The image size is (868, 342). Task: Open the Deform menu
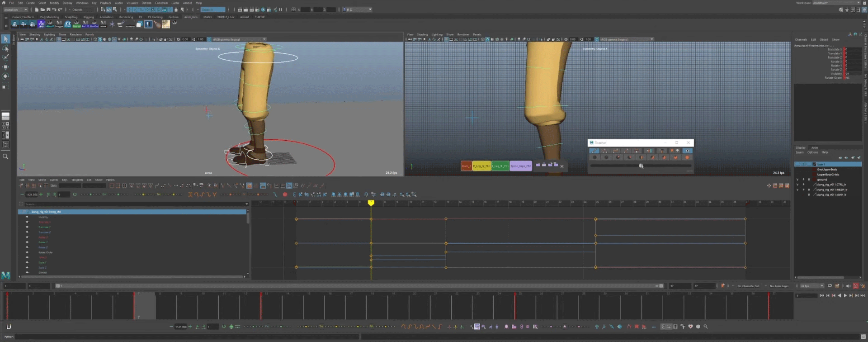click(x=146, y=3)
